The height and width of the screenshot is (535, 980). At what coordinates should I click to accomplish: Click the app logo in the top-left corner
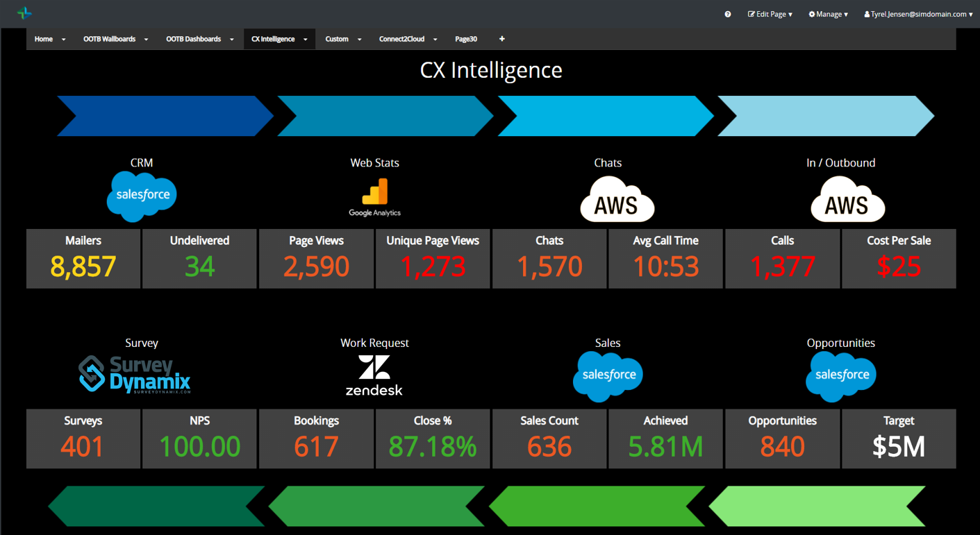pos(23,13)
